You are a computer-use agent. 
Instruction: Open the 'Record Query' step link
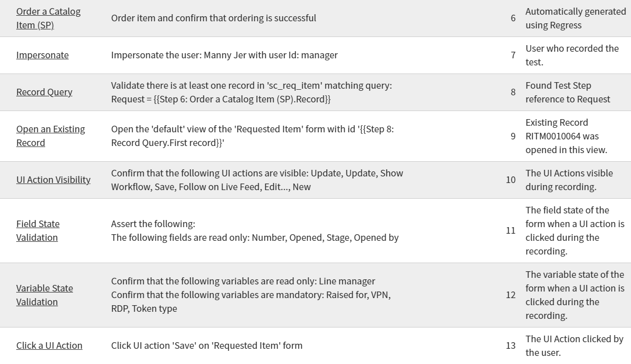point(44,92)
